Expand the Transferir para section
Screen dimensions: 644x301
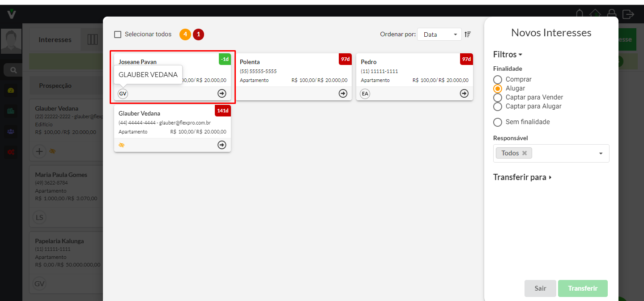click(x=522, y=177)
